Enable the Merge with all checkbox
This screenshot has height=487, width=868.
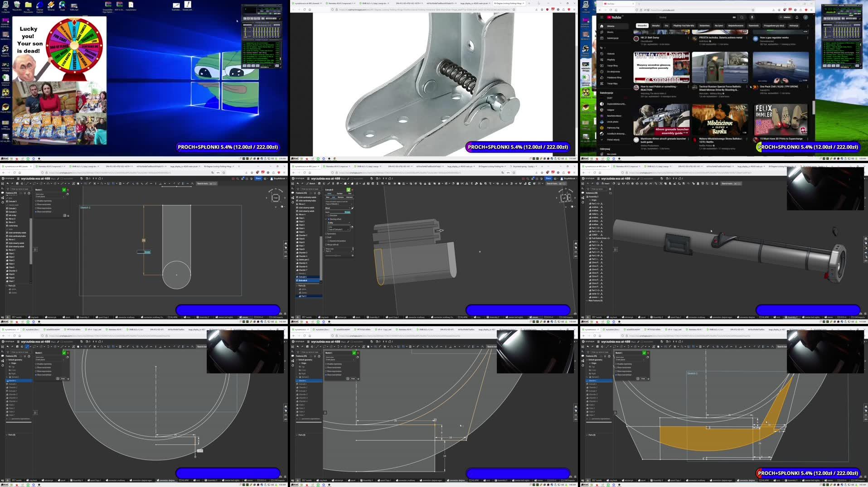coord(326,245)
